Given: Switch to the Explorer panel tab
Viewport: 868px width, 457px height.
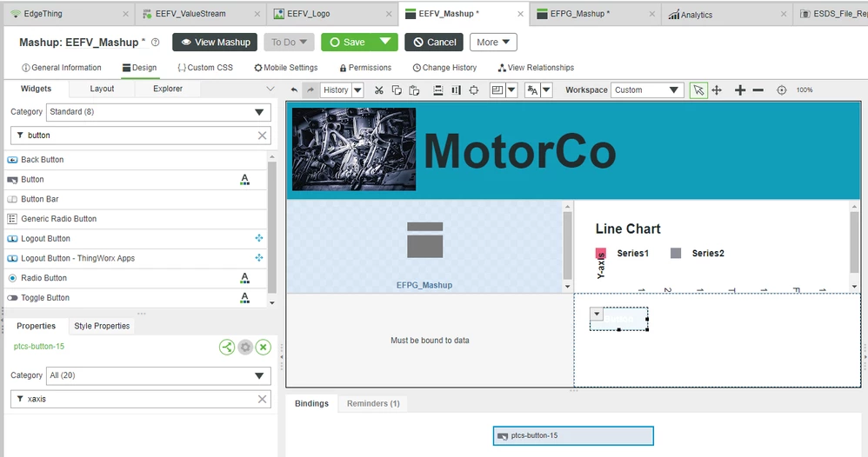Looking at the screenshot, I should pyautogui.click(x=168, y=89).
